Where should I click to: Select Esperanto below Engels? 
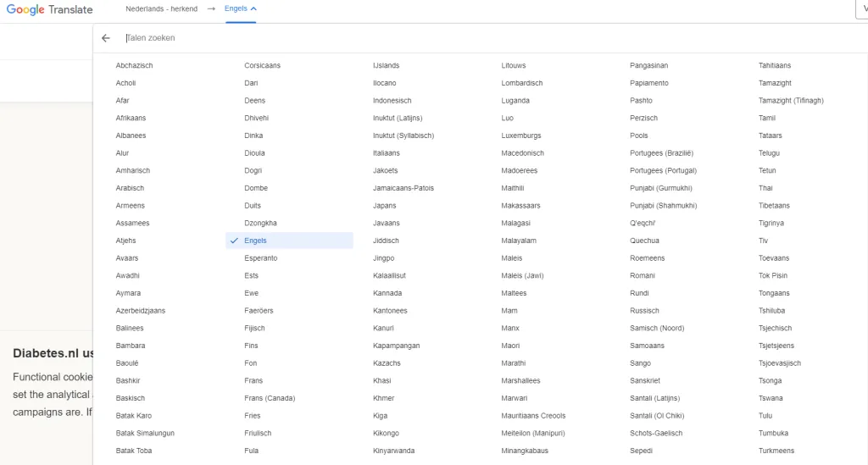pyautogui.click(x=260, y=258)
